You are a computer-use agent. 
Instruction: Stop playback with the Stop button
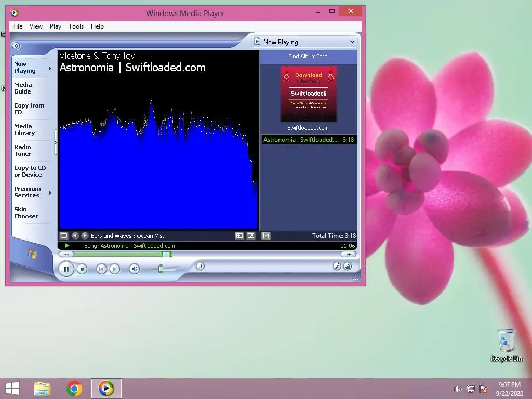pyautogui.click(x=82, y=269)
